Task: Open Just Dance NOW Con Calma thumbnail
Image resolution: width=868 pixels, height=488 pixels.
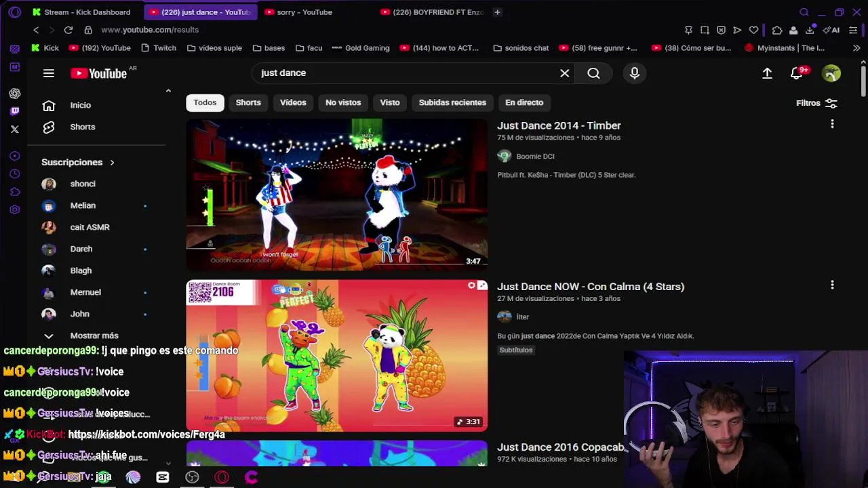Action: pyautogui.click(x=337, y=356)
